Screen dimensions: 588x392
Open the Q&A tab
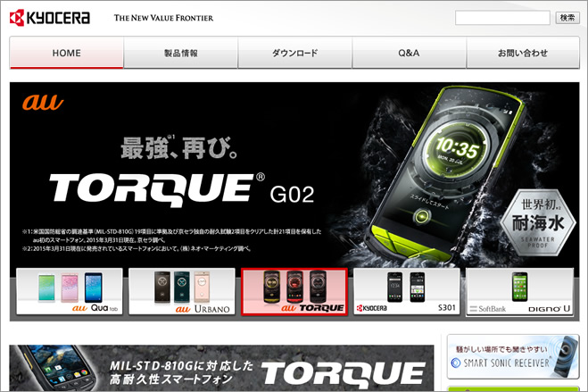pyautogui.click(x=409, y=53)
